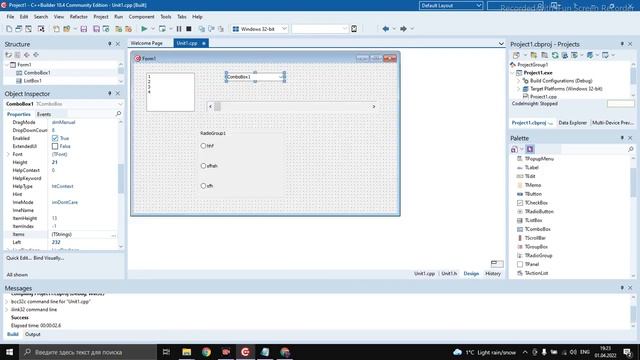The width and height of the screenshot is (640, 360).
Task: Pin the Structure panel
Action: pyautogui.click(x=109, y=44)
